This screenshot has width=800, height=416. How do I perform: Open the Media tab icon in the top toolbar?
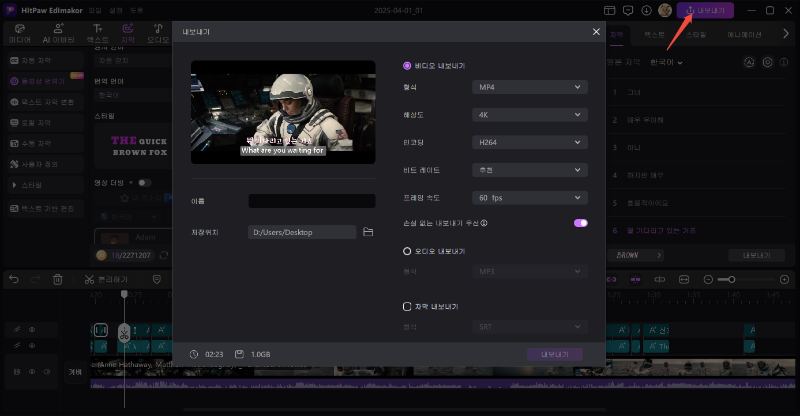point(20,29)
